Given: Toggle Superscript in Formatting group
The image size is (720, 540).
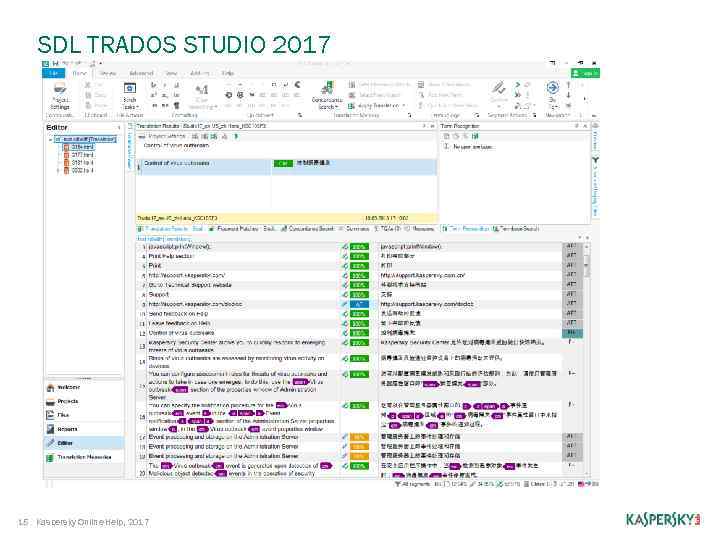Looking at the screenshot, I should point(153,95).
